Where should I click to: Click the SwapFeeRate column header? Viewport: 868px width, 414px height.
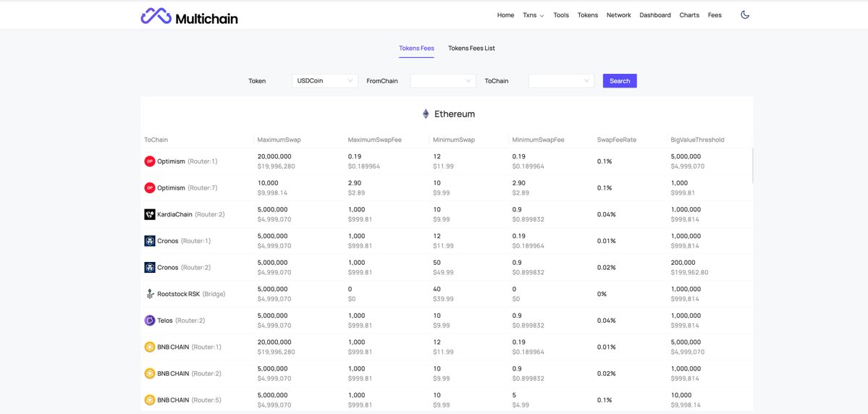click(x=617, y=140)
